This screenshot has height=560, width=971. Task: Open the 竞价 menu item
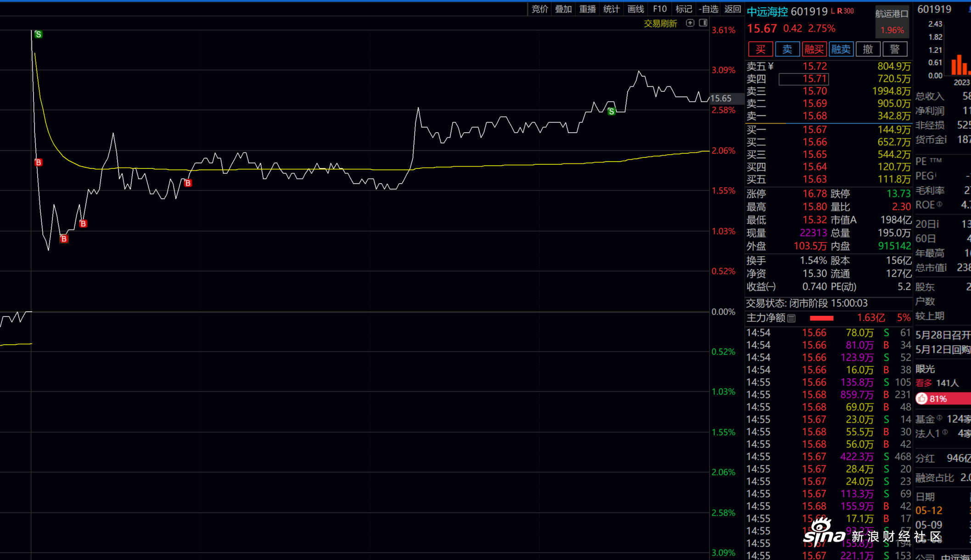pos(539,9)
